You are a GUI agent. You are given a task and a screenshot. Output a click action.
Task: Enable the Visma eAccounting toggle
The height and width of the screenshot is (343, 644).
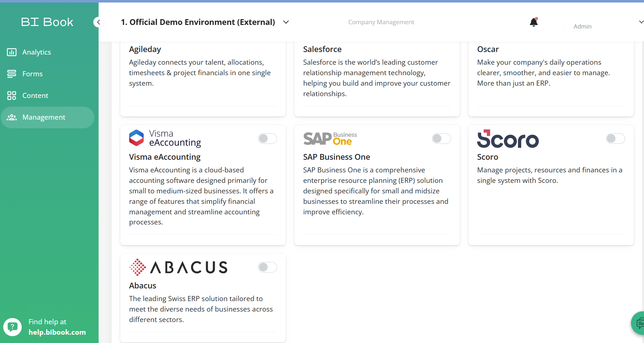tap(267, 138)
